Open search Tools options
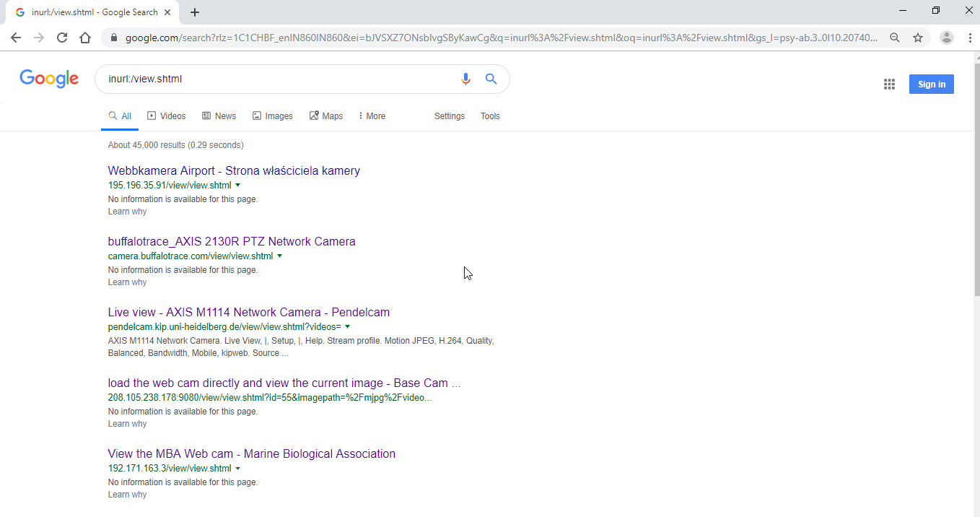This screenshot has height=517, width=980. [490, 116]
